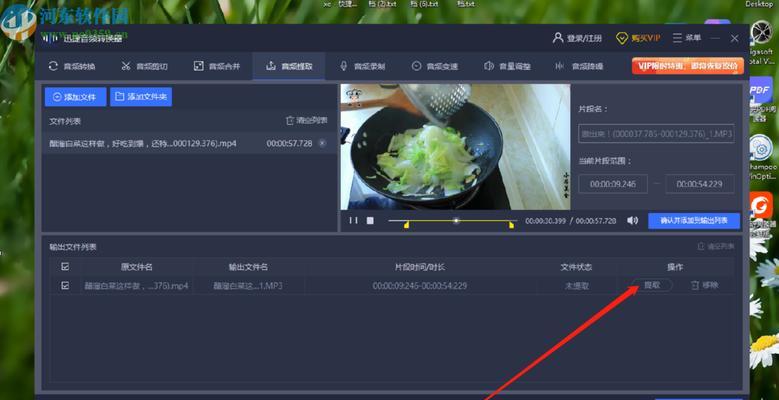Switch to the 音频变速 (speed change) tab
The image size is (779, 400).
[x=435, y=66]
